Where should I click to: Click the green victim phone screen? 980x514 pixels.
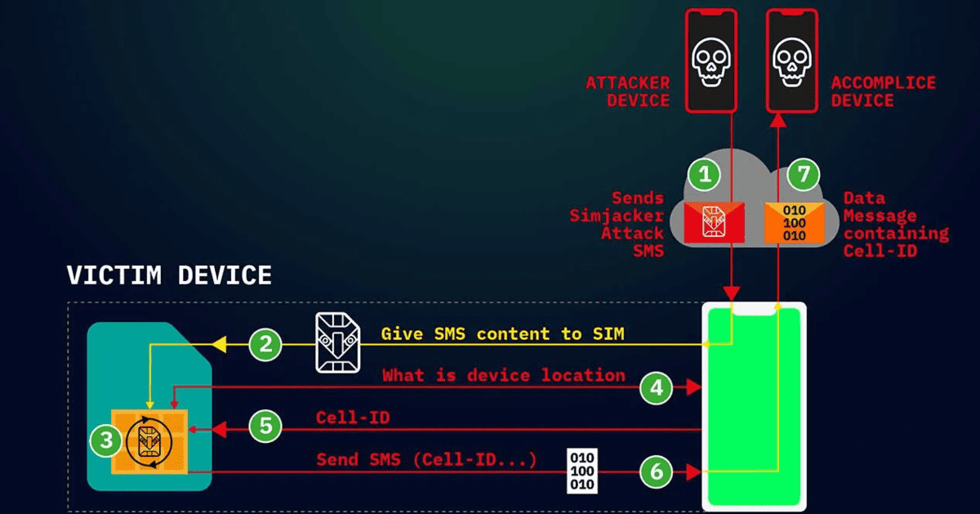point(755,406)
